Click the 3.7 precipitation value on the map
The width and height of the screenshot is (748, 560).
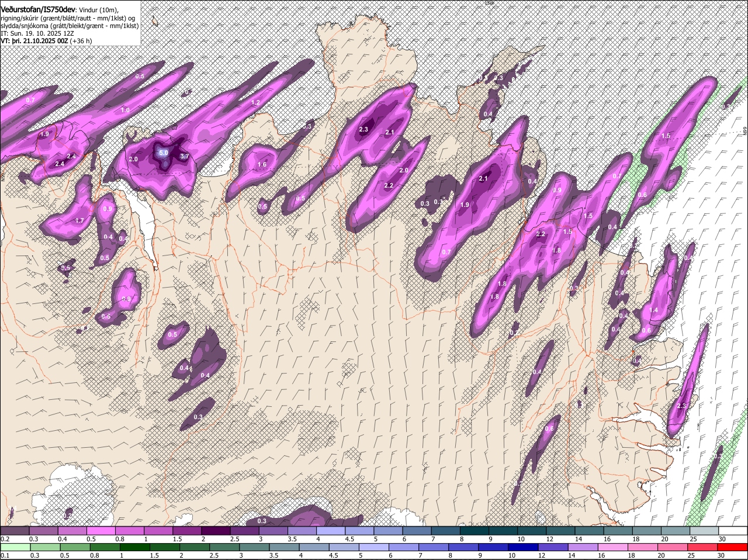click(185, 157)
